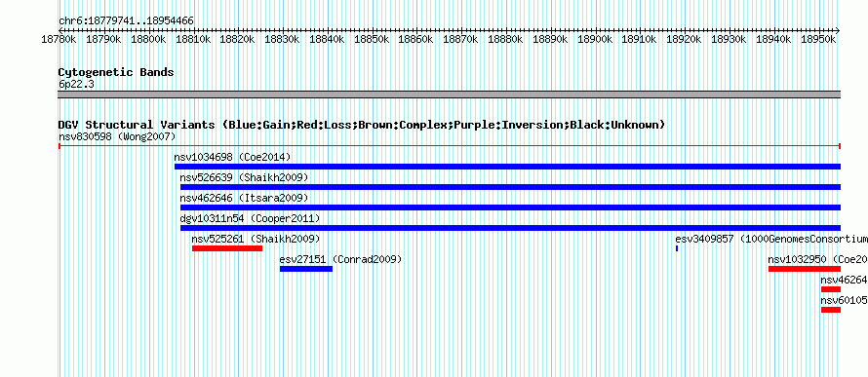868x377 pixels.
Task: Select the blue nsv1034698 gain bar
Action: point(507,167)
